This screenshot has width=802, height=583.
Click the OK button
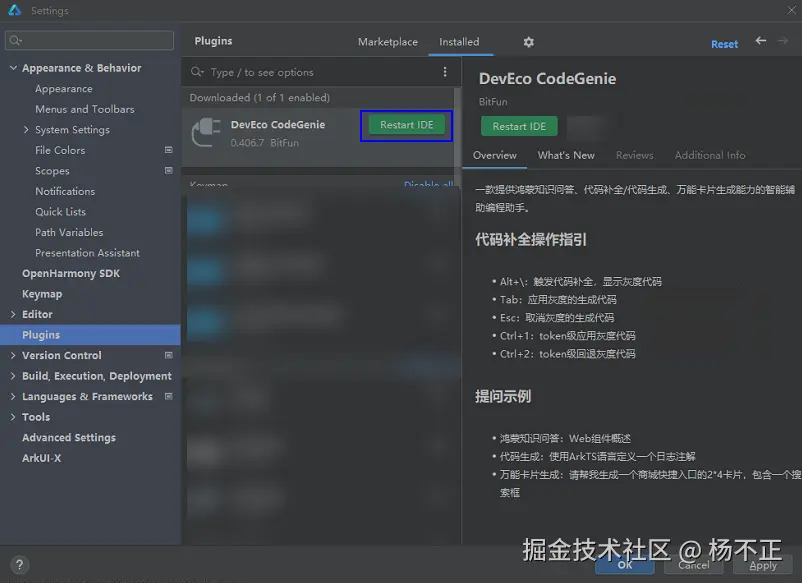tap(625, 565)
